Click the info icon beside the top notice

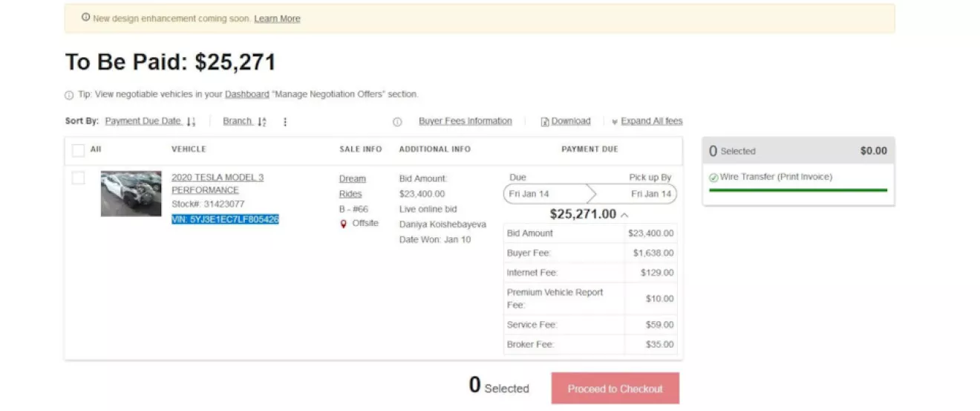click(85, 18)
